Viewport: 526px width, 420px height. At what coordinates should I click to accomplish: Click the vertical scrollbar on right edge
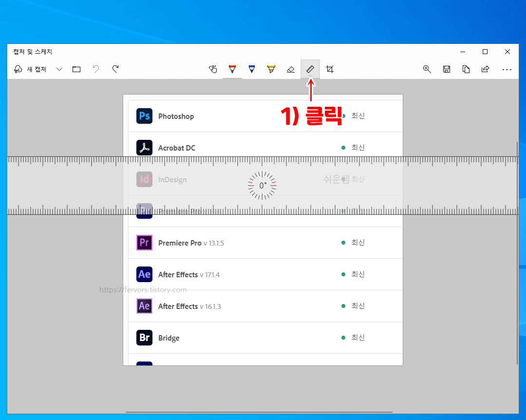(x=517, y=252)
